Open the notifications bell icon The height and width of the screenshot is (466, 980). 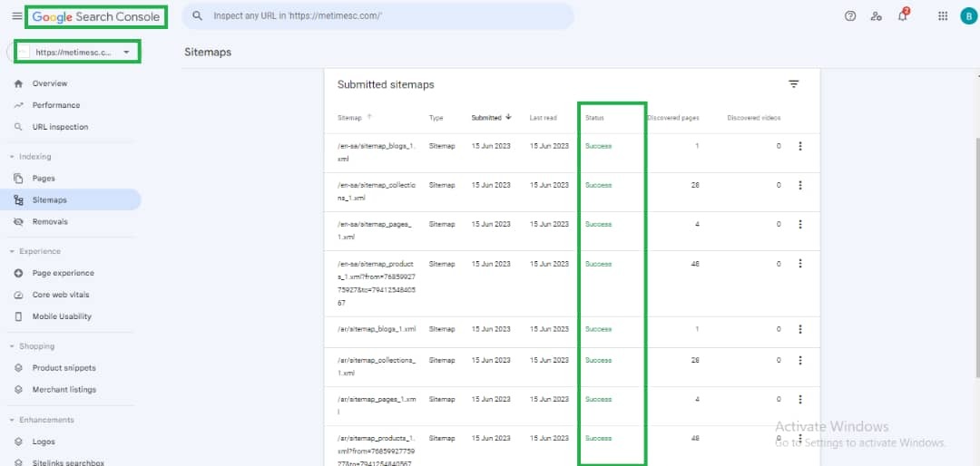point(902,16)
